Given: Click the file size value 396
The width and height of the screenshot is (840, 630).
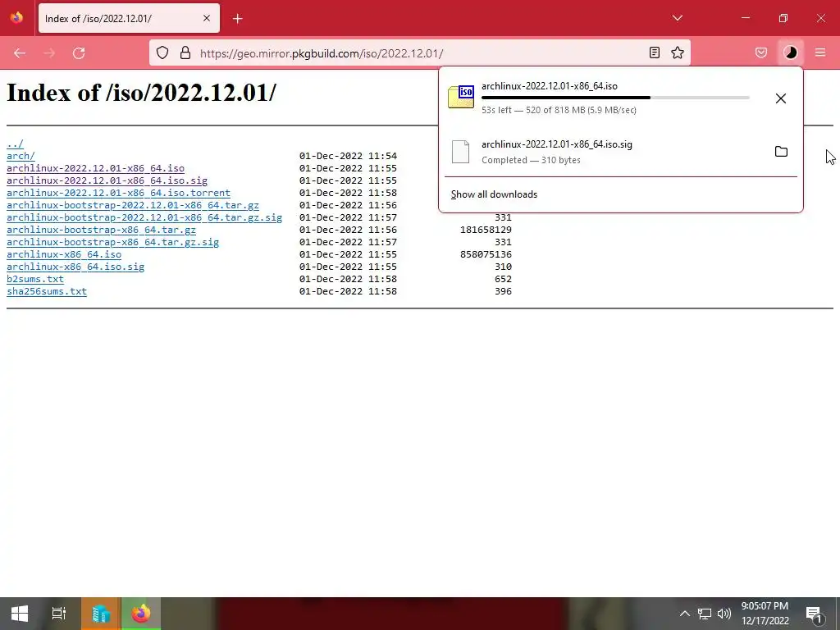Looking at the screenshot, I should click(503, 291).
